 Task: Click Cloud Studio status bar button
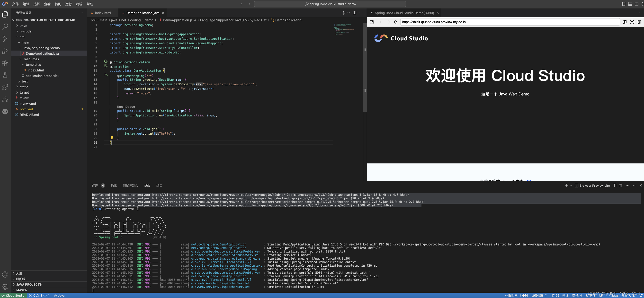(13, 296)
